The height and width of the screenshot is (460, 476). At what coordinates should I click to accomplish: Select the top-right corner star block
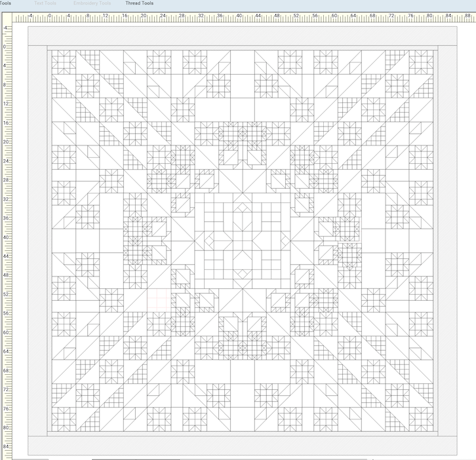(421, 63)
